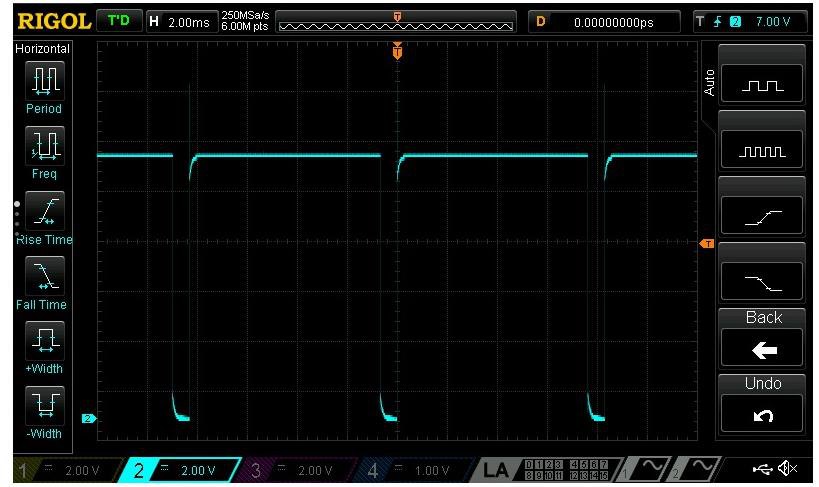The image size is (819, 487).
Task: Click the single-cycle square wave Auto option
Action: coord(762,84)
